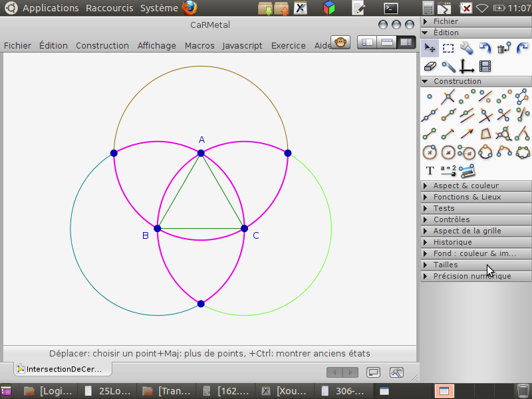Choose the text (T) tool
This screenshot has height=399, width=532.
click(x=430, y=171)
